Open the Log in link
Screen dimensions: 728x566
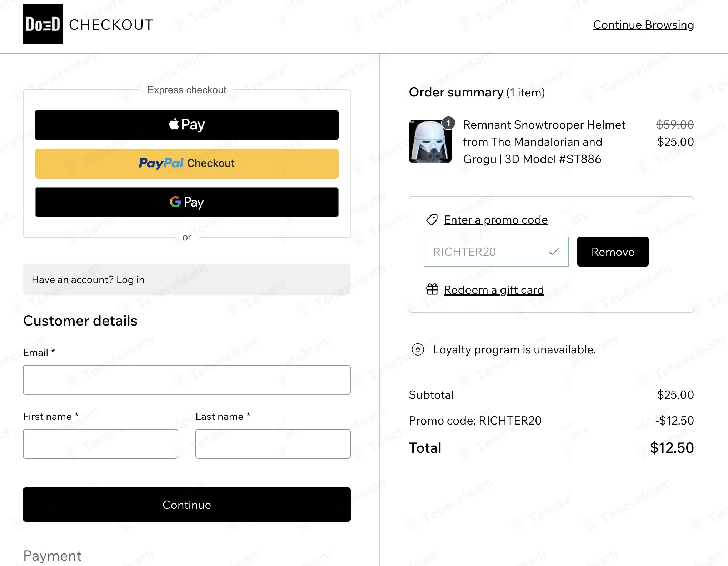click(x=130, y=280)
